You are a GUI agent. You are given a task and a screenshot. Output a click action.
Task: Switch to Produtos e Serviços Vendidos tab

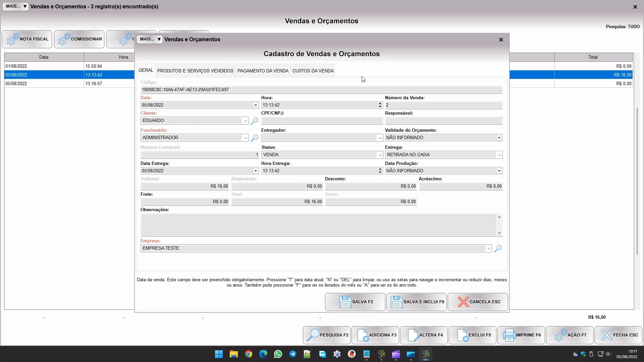coord(195,71)
